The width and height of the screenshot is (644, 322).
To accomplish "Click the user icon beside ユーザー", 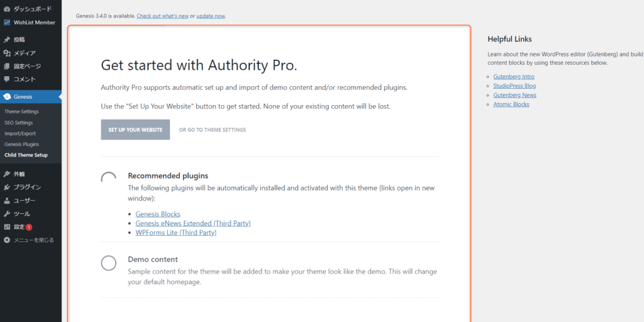I will [x=6, y=201].
